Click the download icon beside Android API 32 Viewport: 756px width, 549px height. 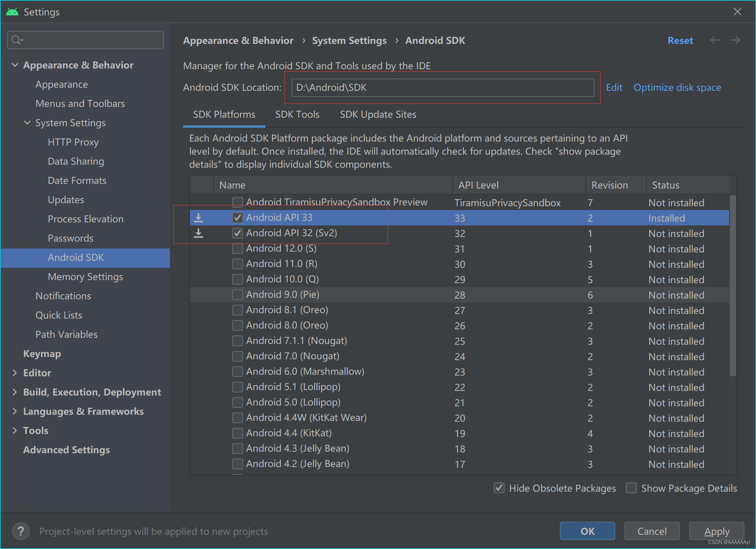tap(198, 233)
